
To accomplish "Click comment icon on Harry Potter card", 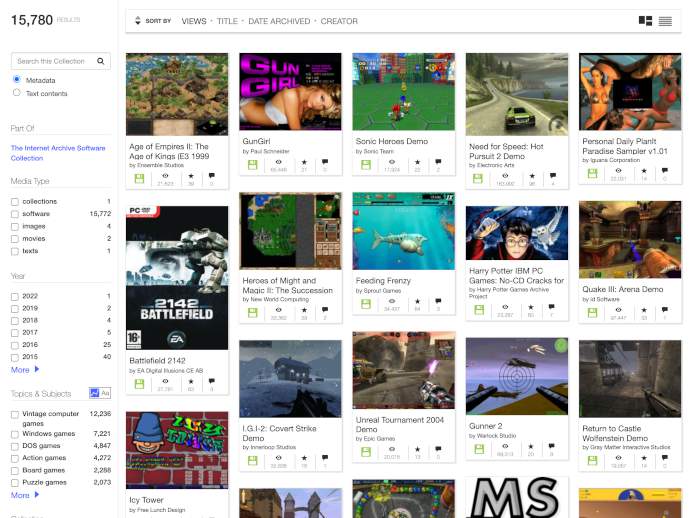I will click(x=552, y=306).
